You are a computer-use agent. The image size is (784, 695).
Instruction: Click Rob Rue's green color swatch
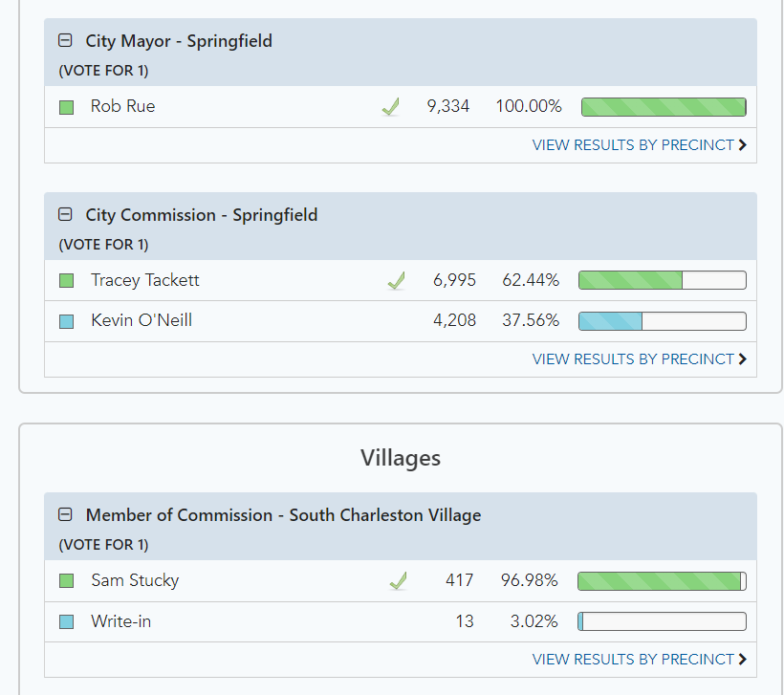click(x=67, y=107)
